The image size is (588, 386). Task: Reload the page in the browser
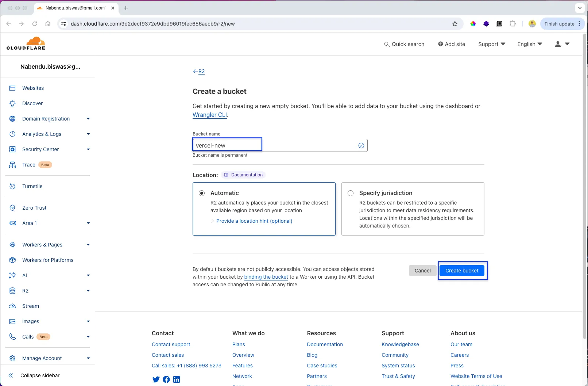35,24
